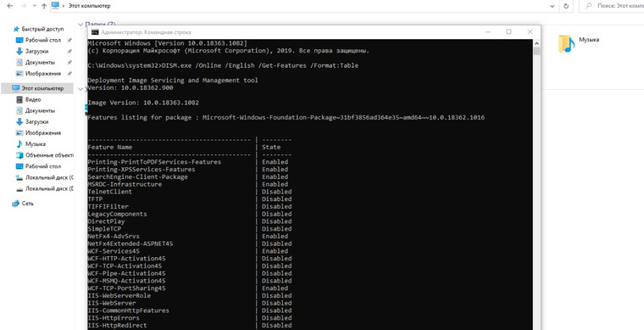Screen dimensions: 644x330
Task: Click the Deployment Image Servicing and Management line
Action: tap(173, 80)
